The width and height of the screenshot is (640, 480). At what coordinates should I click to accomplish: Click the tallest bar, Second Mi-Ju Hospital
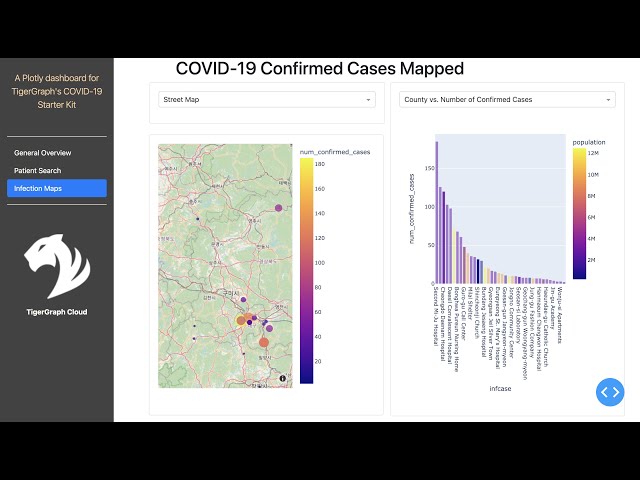coord(437,212)
